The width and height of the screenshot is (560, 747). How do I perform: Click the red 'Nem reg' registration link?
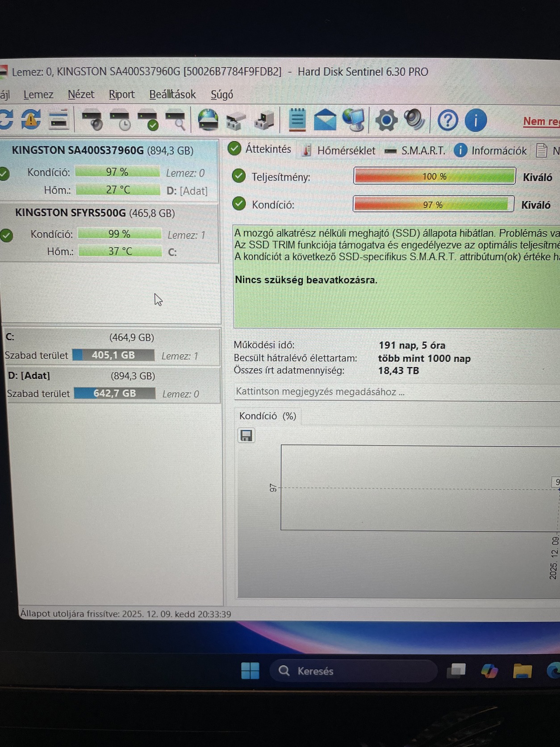tap(541, 121)
